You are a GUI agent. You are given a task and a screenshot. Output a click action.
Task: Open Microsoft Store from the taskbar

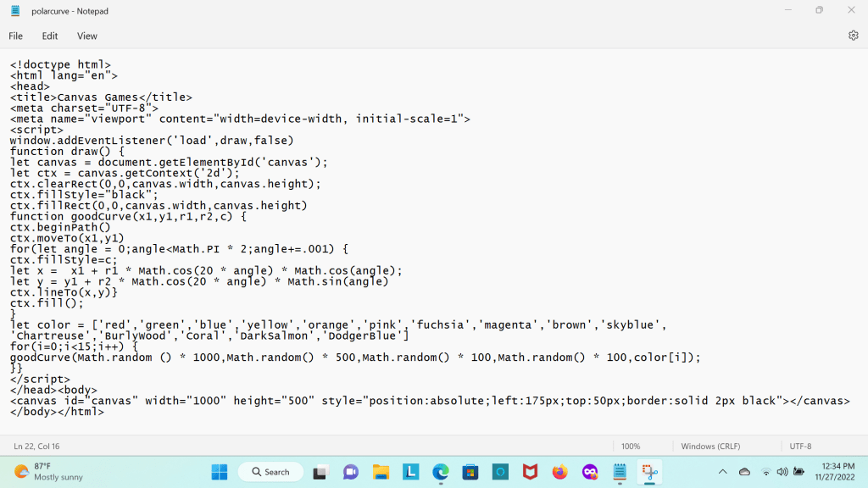pyautogui.click(x=470, y=472)
